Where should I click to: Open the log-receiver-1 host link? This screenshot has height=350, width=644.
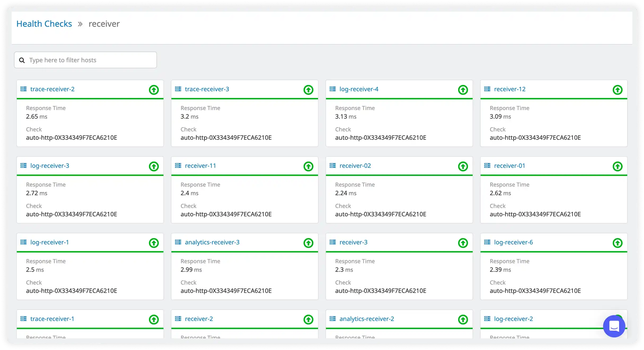click(x=50, y=242)
